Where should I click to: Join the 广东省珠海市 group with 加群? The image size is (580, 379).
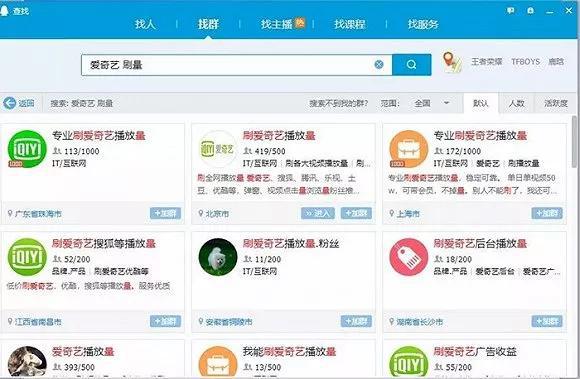(x=165, y=213)
